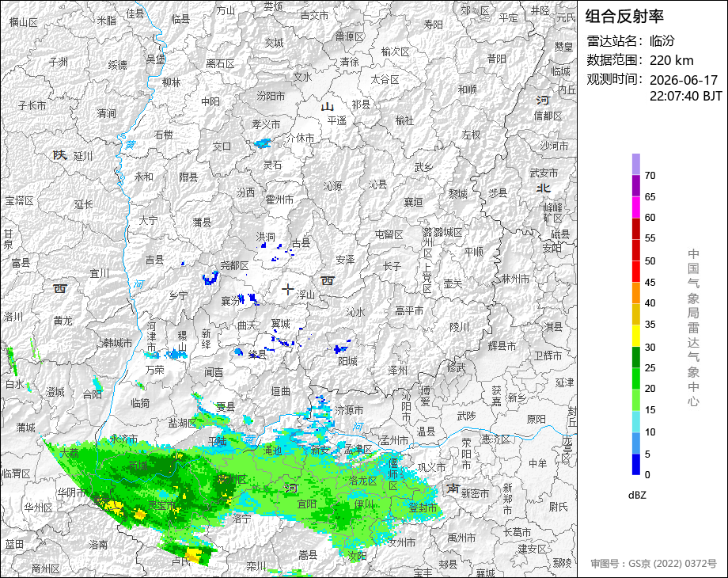The height and width of the screenshot is (578, 728).
Task: Click the 屯留区 map label
Action: 389,234
